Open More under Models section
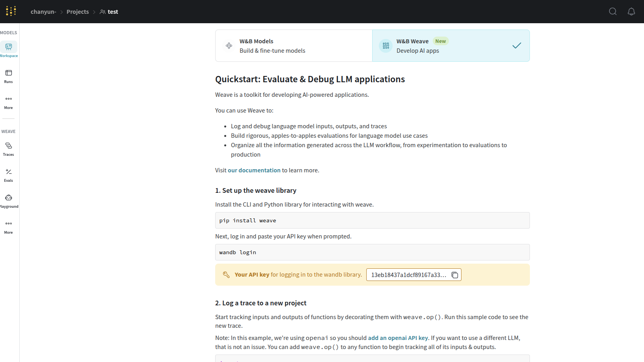The width and height of the screenshot is (644, 362). click(x=9, y=102)
